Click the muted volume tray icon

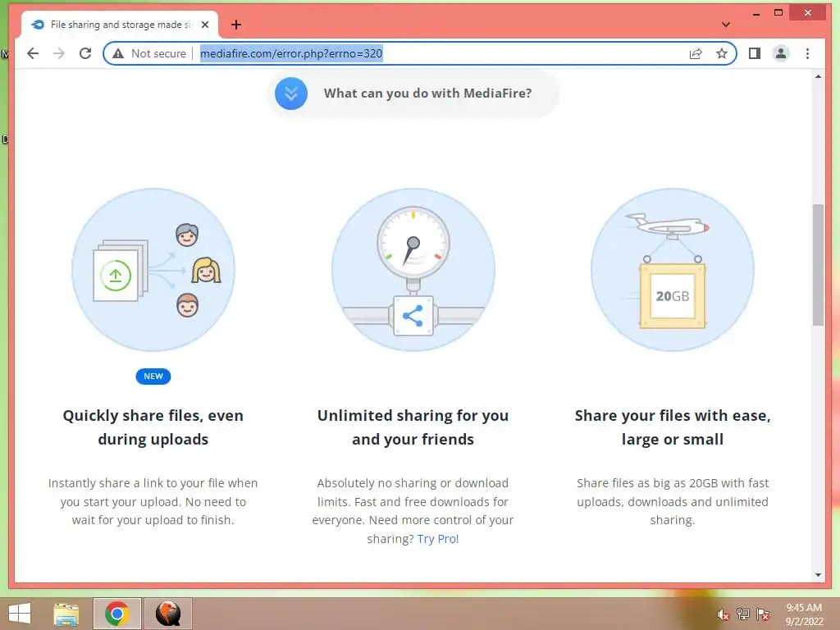pos(723,614)
